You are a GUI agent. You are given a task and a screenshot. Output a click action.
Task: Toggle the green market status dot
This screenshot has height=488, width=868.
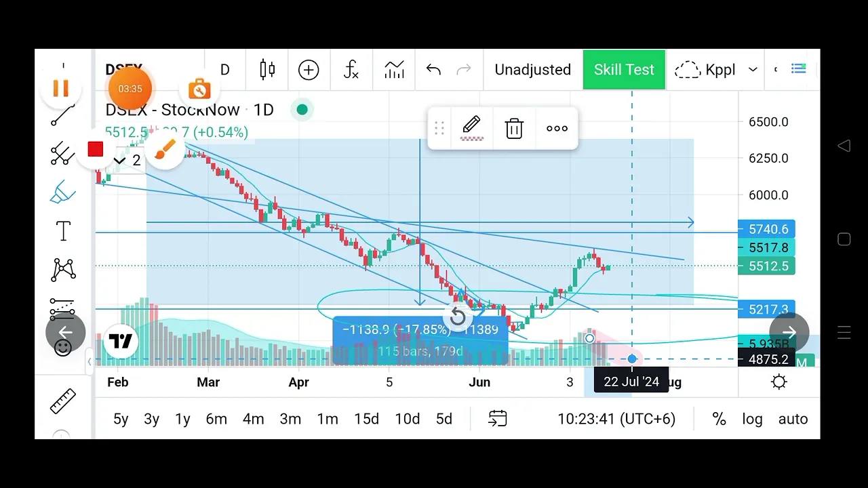pos(302,109)
